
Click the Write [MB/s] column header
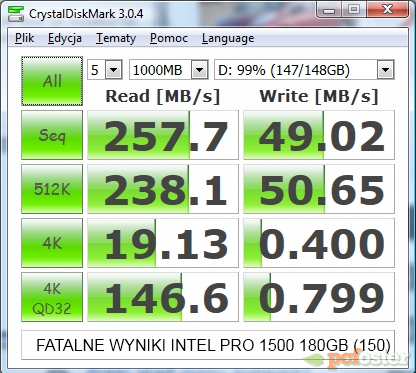click(x=319, y=96)
